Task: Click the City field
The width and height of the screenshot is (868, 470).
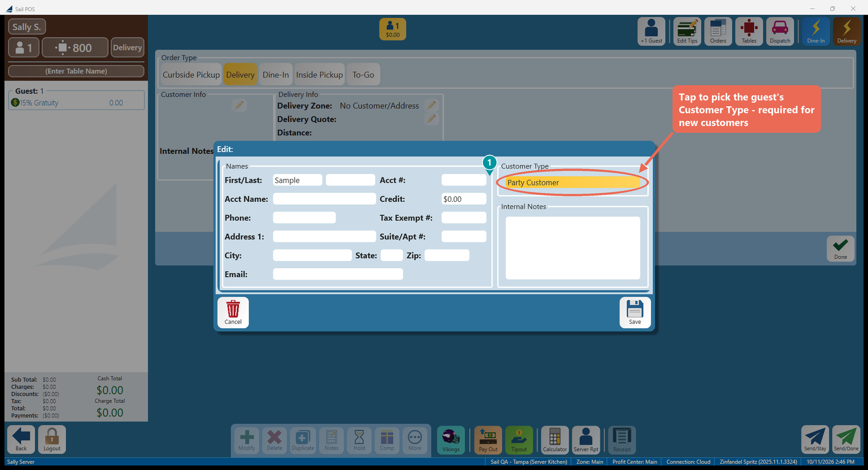Action: click(x=312, y=255)
